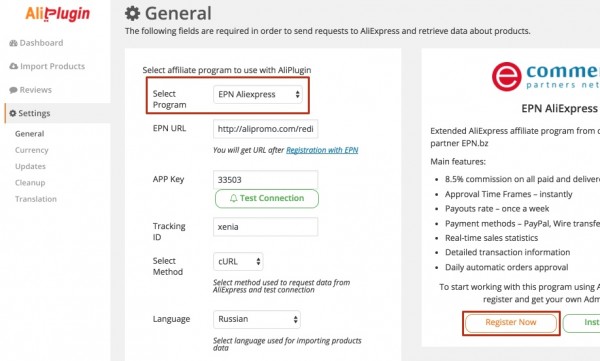Click the Register Now button
Screen dimensions: 600x361
pos(511,323)
